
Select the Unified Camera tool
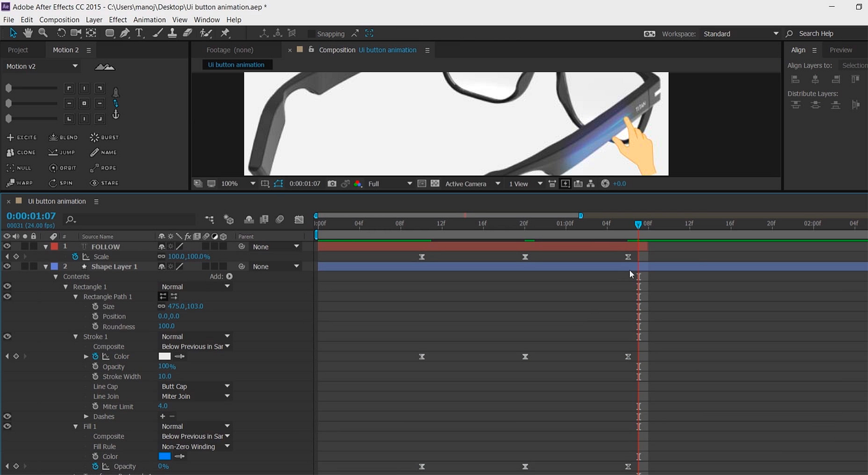tap(76, 33)
